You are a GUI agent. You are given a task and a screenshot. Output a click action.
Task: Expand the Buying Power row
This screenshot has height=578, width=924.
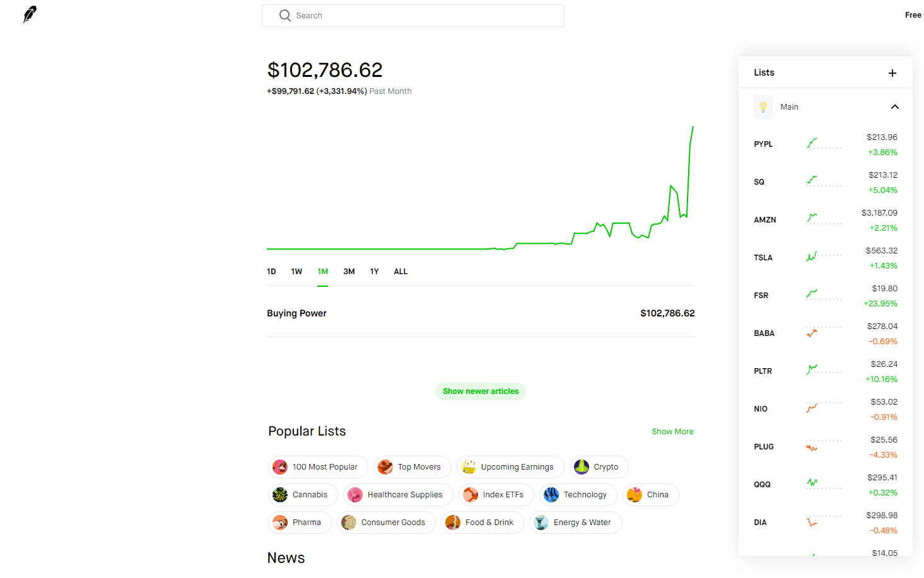481,313
